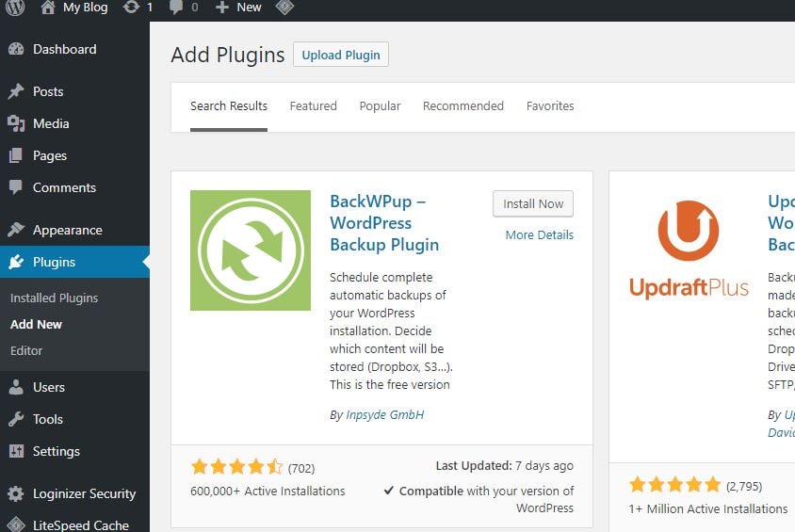Open the My Blog home icon
This screenshot has width=795, height=532.
[48, 8]
